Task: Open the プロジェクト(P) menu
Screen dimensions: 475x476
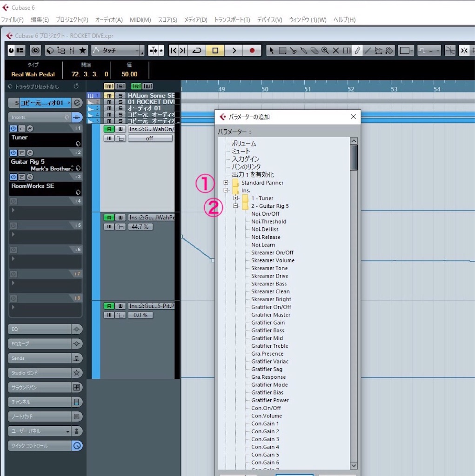Action: click(x=72, y=20)
